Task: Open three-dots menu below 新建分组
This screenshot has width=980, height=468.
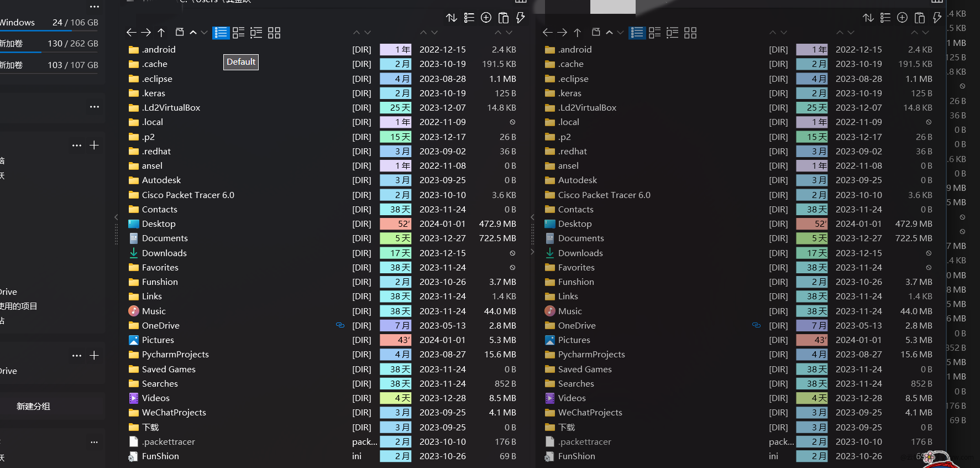Action: (95, 442)
